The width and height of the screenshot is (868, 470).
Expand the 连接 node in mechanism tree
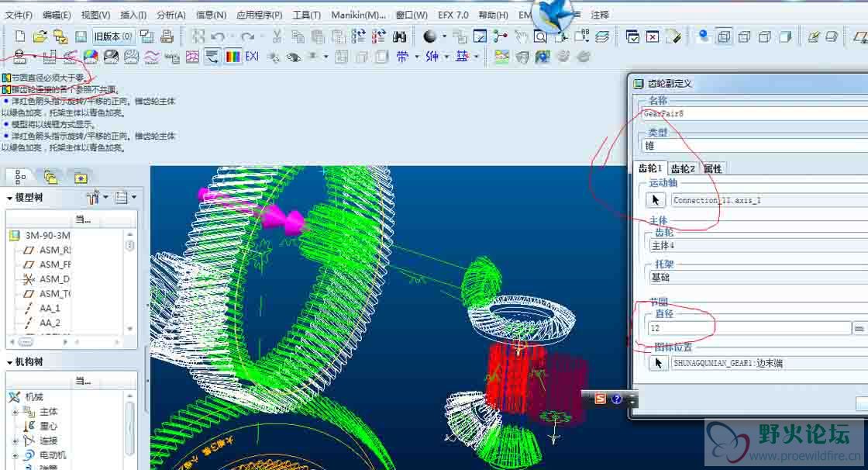pyautogui.click(x=15, y=441)
